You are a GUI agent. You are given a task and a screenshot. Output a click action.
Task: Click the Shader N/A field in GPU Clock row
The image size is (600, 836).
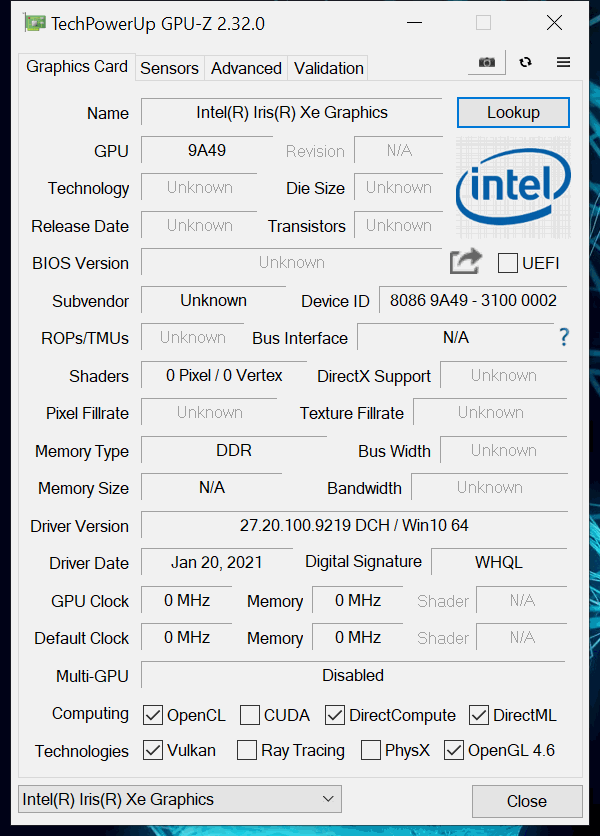pyautogui.click(x=522, y=600)
